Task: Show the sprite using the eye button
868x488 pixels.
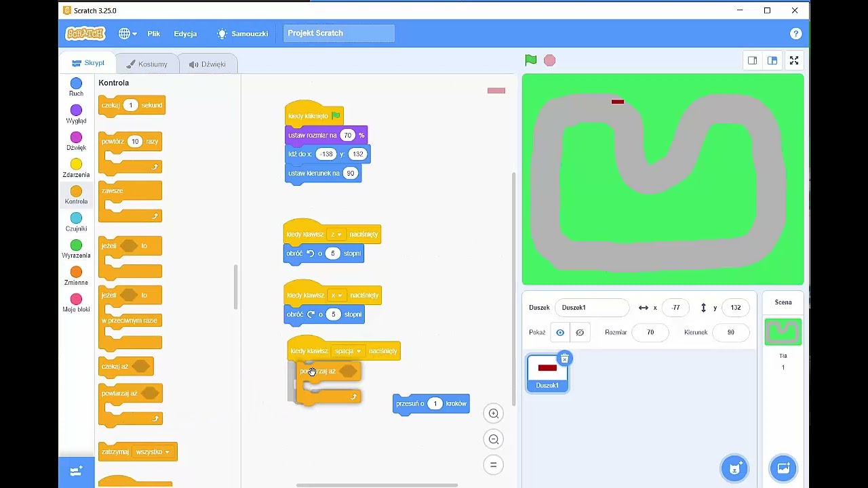Action: (x=560, y=332)
